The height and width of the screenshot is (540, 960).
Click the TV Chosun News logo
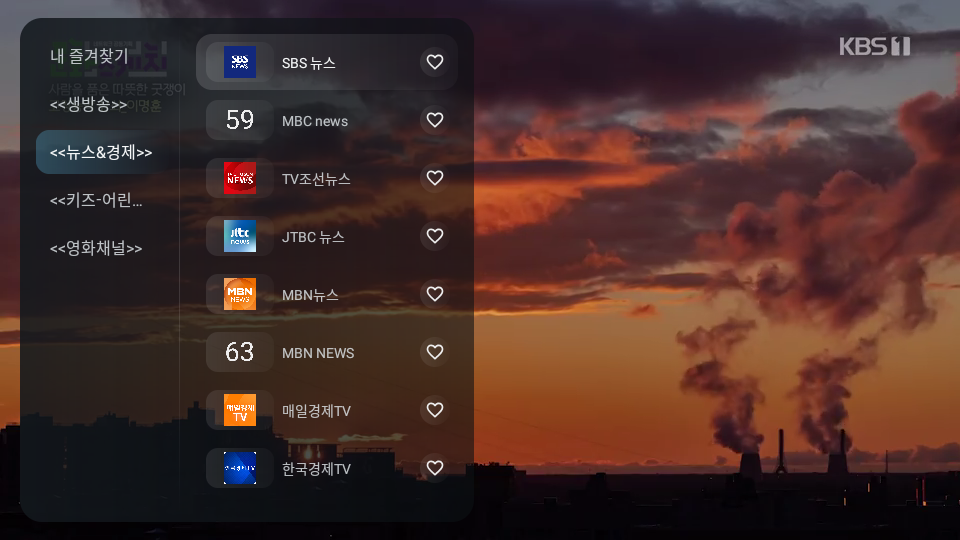239,178
